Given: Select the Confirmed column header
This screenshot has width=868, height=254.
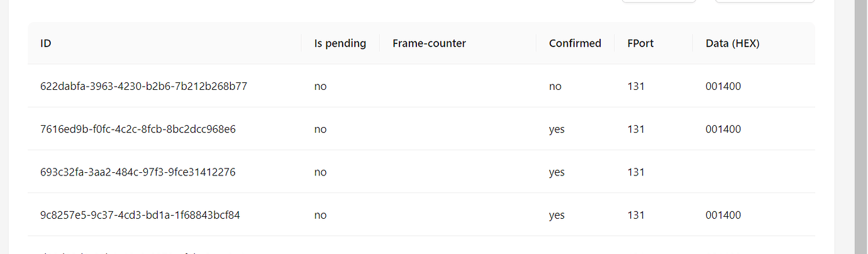Looking at the screenshot, I should point(575,43).
